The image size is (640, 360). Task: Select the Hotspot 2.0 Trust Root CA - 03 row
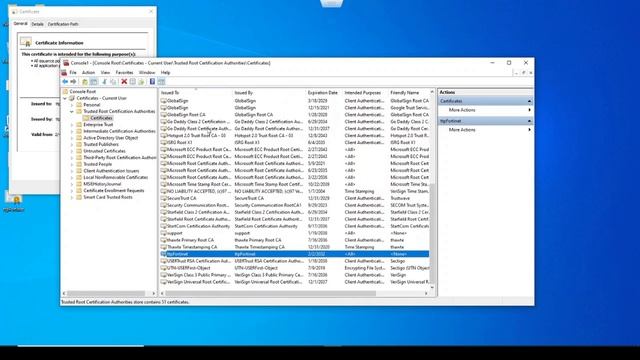[x=294, y=136]
